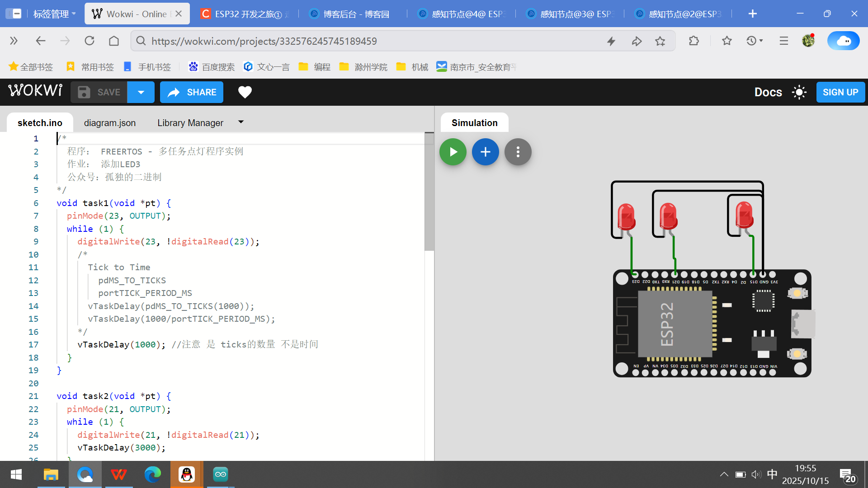Click the heart like icon

[x=245, y=92]
